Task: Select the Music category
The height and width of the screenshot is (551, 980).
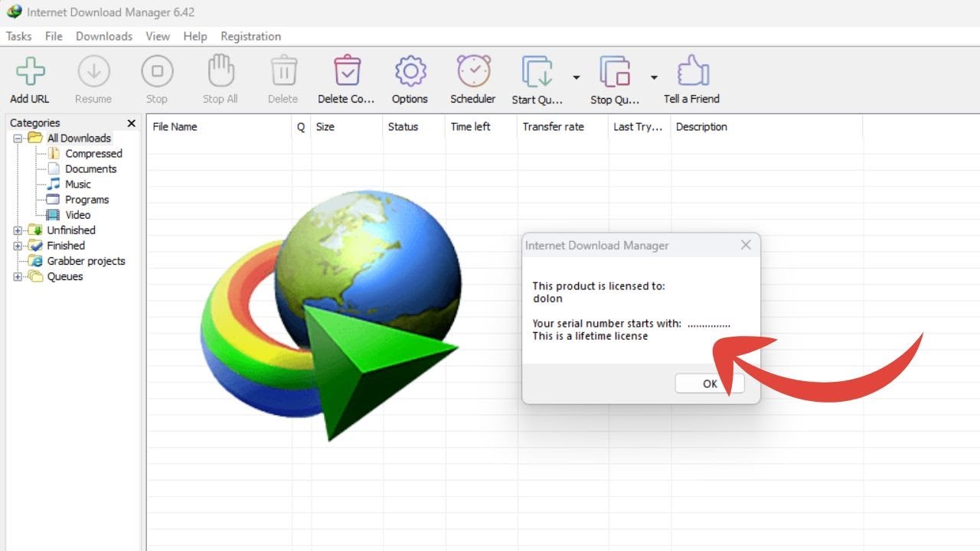Action: 78,184
